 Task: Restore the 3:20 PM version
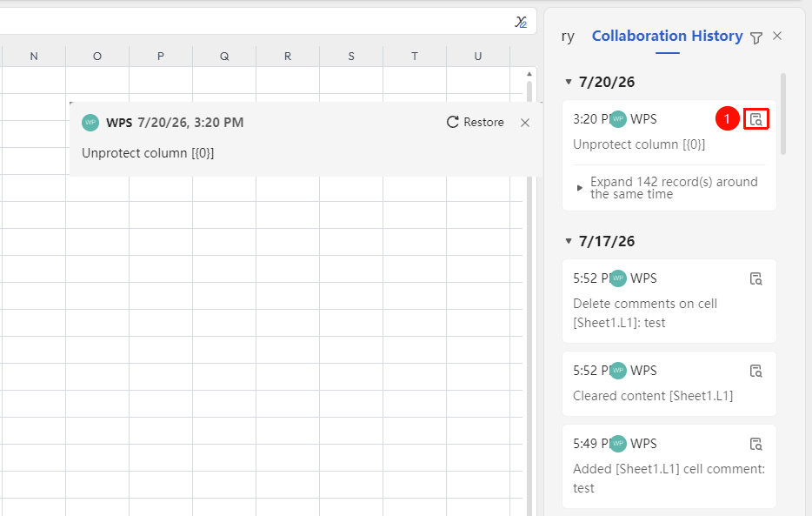(x=476, y=123)
